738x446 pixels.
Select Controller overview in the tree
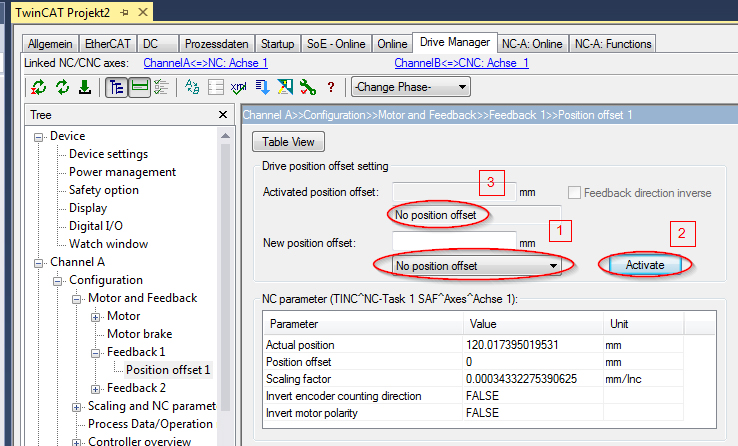[x=139, y=441]
